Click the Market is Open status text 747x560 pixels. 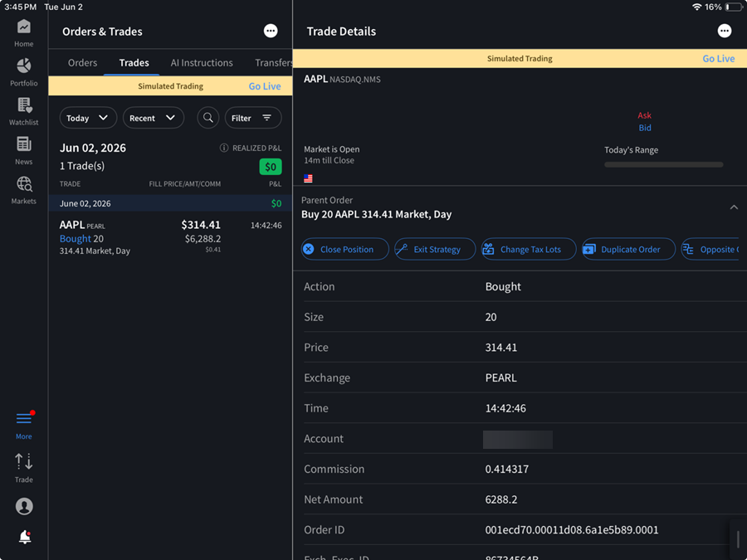click(x=331, y=149)
